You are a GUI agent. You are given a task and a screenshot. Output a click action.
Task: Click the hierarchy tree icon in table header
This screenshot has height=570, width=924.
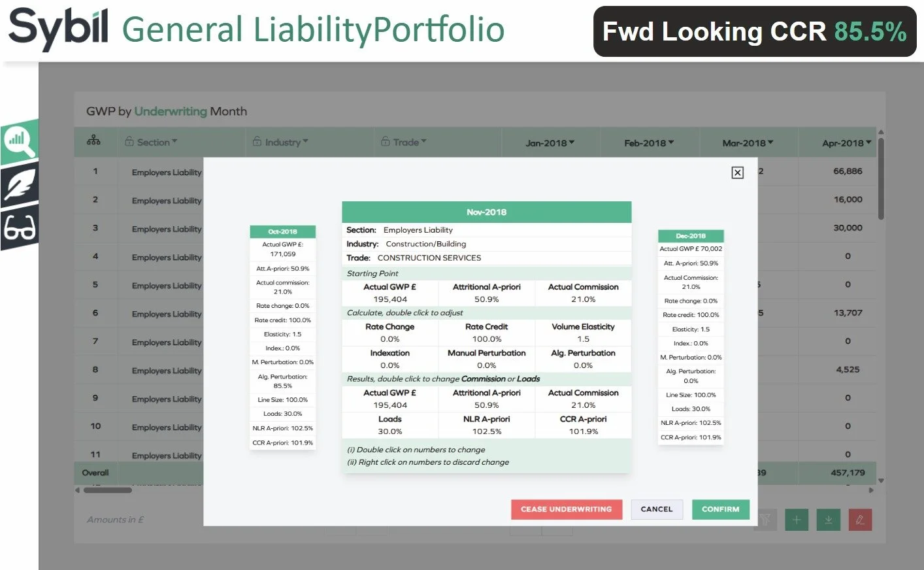point(94,141)
